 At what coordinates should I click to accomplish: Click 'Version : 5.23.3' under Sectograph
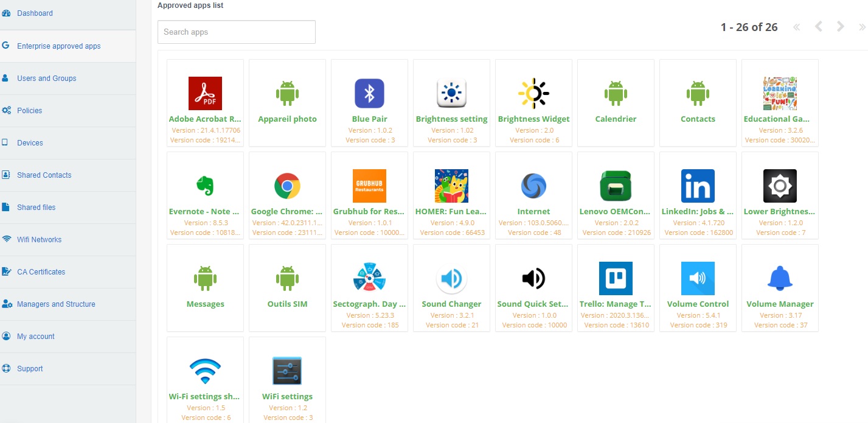click(x=369, y=315)
